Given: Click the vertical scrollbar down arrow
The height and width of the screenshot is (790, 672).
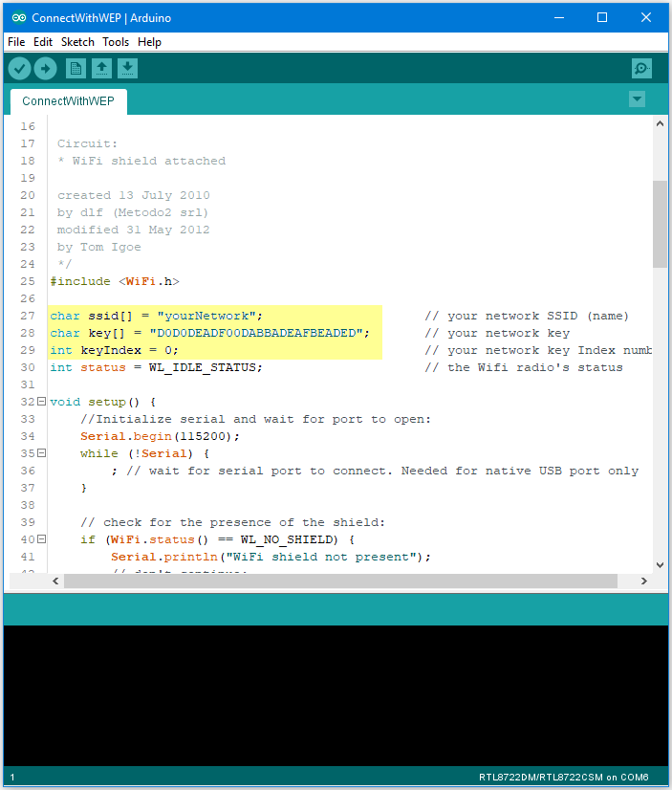Looking at the screenshot, I should click(x=660, y=565).
